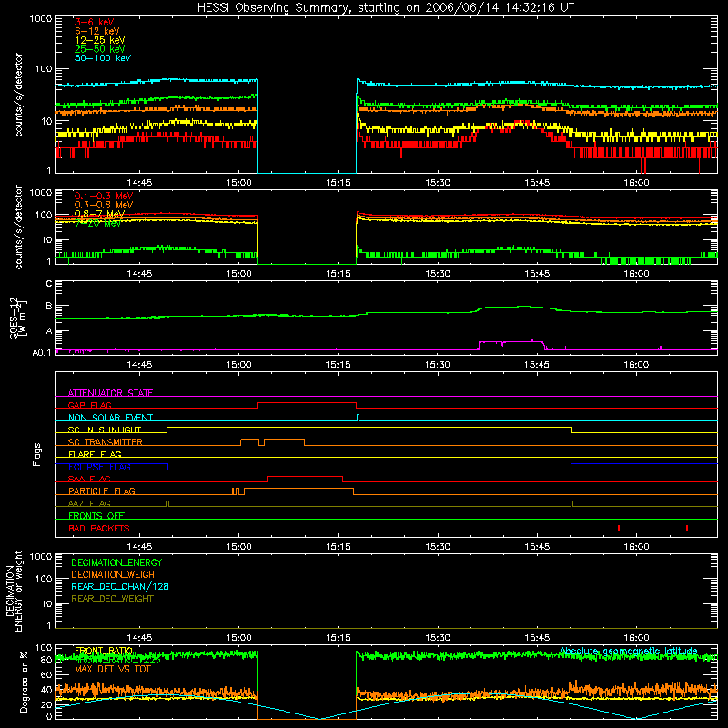728x728 pixels.
Task: Click the 15:45 tick under the MeV plot
Action: (x=537, y=274)
